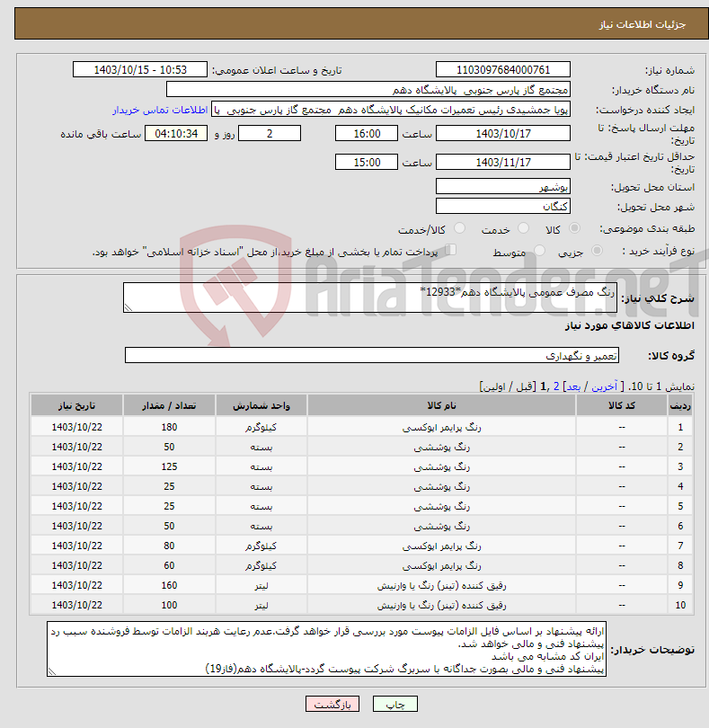This screenshot has height=728, width=709.
Task: Go to the بعد page link
Action: [573, 386]
